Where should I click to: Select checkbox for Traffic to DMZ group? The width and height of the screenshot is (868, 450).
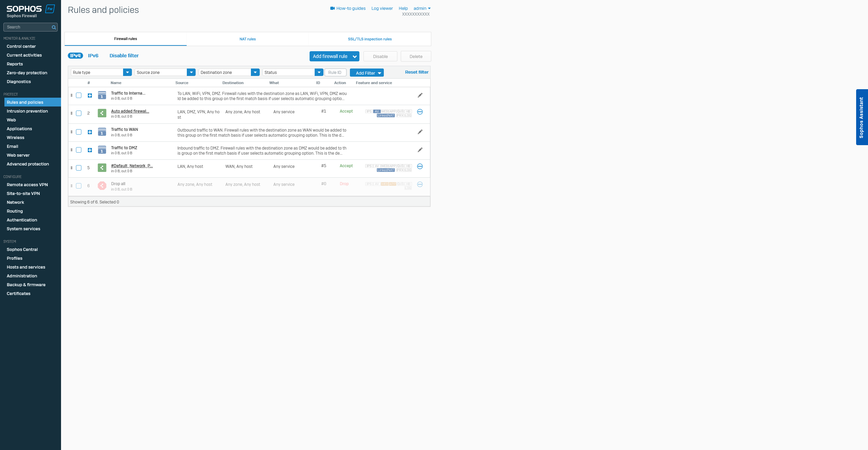(79, 150)
